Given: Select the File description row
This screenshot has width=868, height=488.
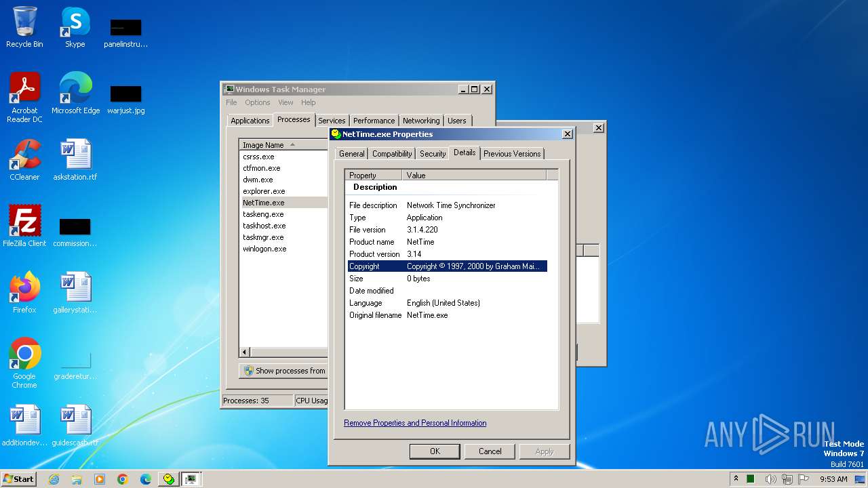Looking at the screenshot, I should pos(448,205).
